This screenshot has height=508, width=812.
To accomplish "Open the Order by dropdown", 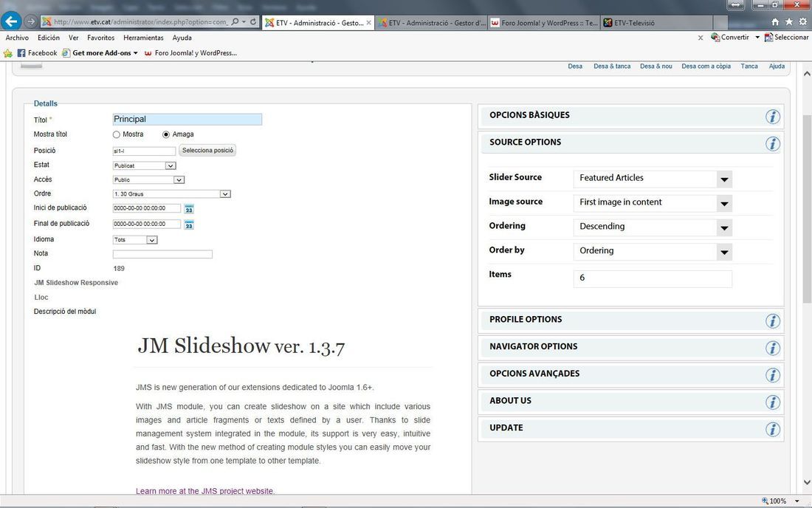I will 653,252.
